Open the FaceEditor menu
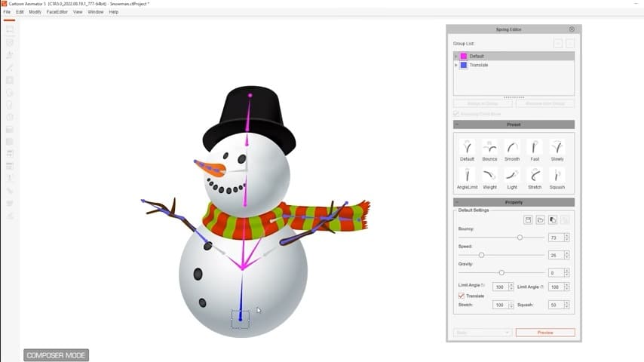The height and width of the screenshot is (362, 644). click(x=57, y=12)
